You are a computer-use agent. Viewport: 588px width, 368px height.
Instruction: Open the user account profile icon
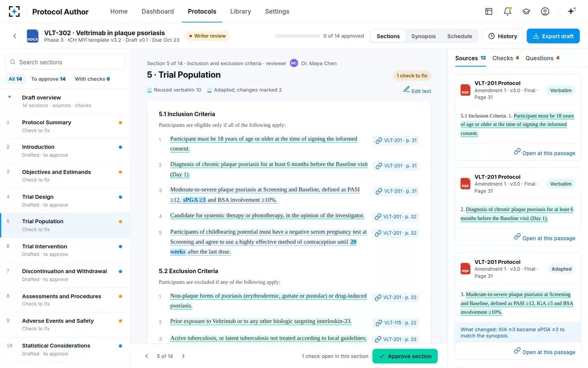tap(545, 11)
